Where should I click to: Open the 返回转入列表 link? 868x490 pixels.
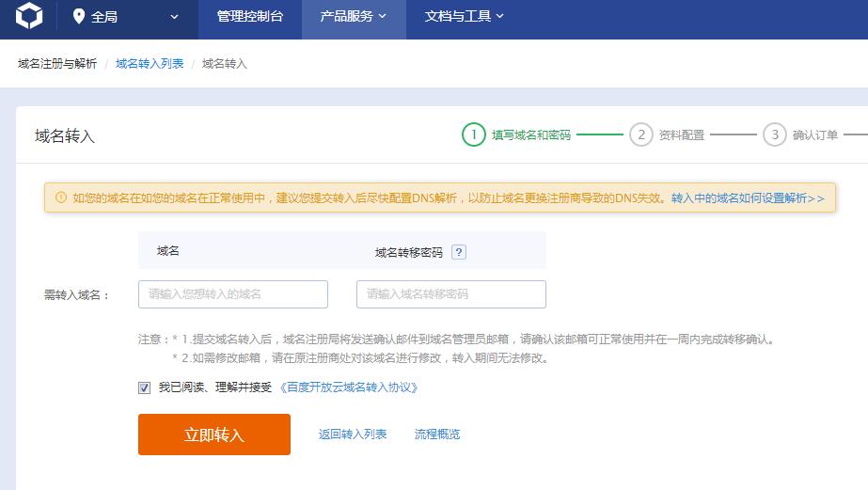pos(353,435)
